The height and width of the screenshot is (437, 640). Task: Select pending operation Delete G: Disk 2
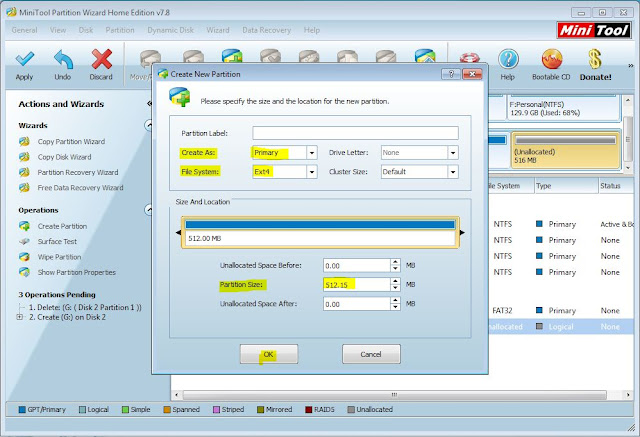pos(85,307)
